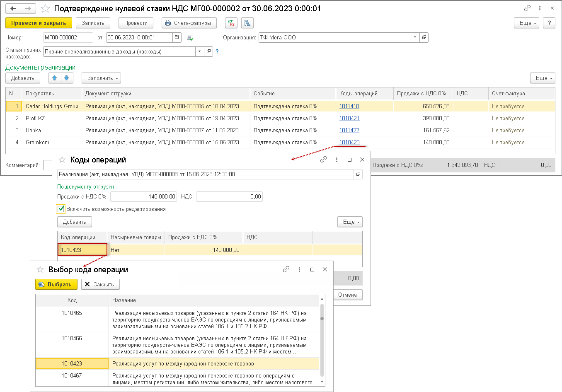Copy link icon in main window header

pyautogui.click(x=527, y=8)
